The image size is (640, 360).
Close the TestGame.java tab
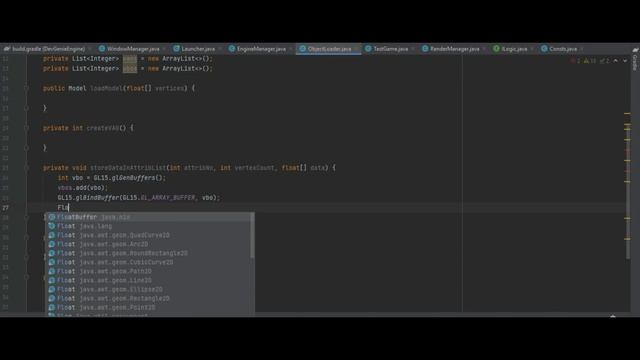coord(413,49)
